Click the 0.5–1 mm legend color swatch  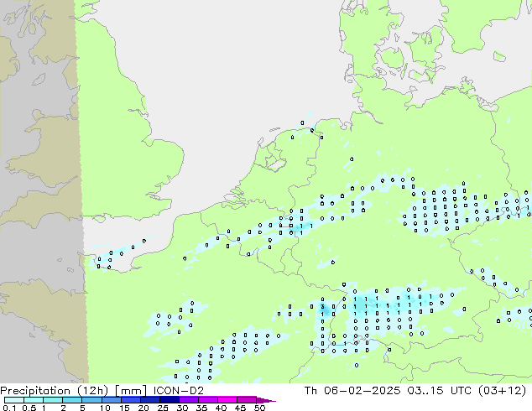[34, 400]
